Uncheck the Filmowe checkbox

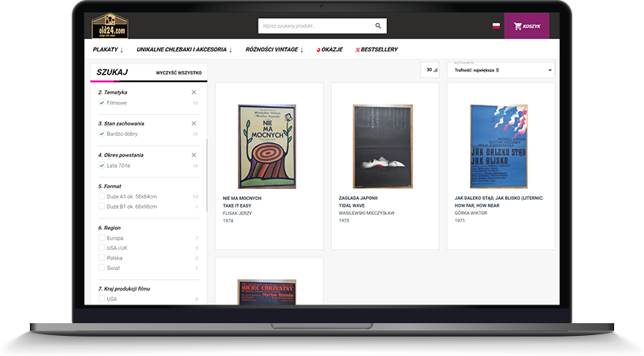pyautogui.click(x=102, y=103)
